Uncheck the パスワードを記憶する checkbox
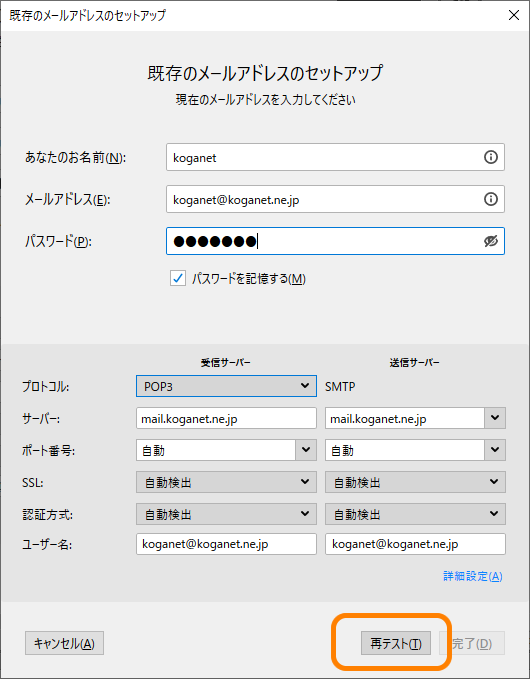The image size is (530, 679). pyautogui.click(x=178, y=278)
